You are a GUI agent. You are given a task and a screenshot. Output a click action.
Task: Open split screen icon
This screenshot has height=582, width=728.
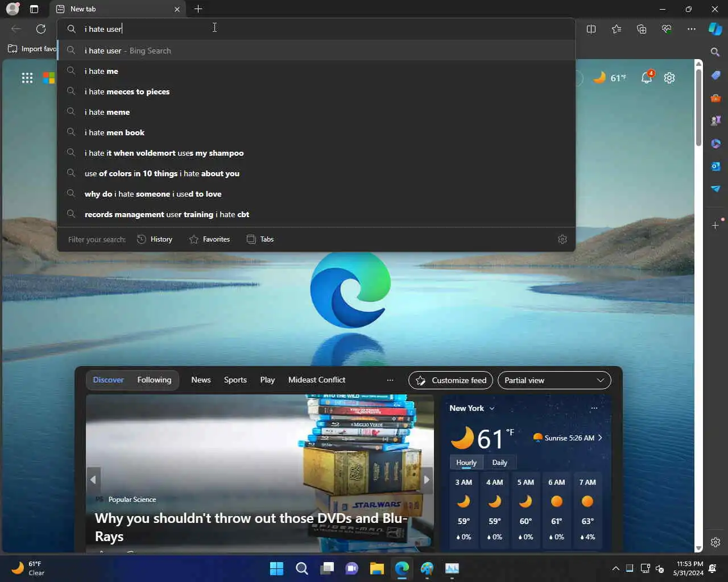tap(591, 29)
